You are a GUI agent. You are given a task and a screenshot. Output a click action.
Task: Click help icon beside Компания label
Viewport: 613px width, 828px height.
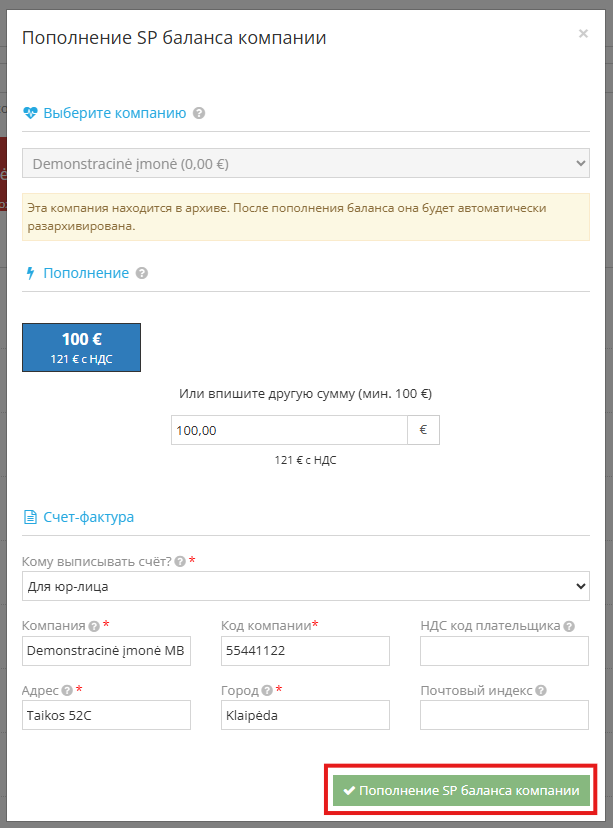(94, 626)
